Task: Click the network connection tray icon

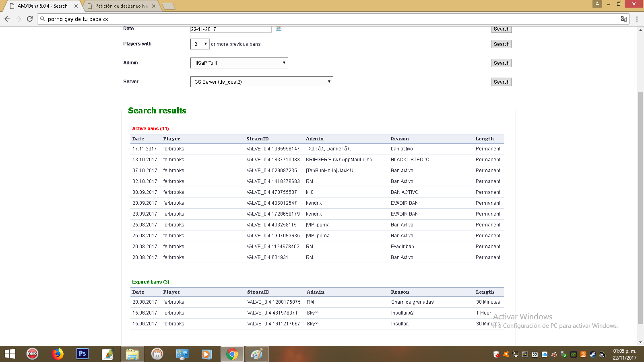Action: (516, 354)
